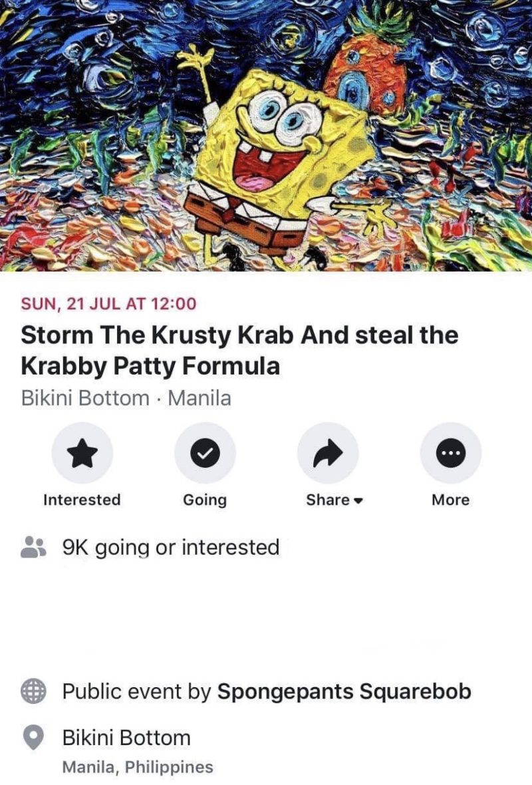Click the people icon beside 9K going
532x785 pixels.
[33, 548]
